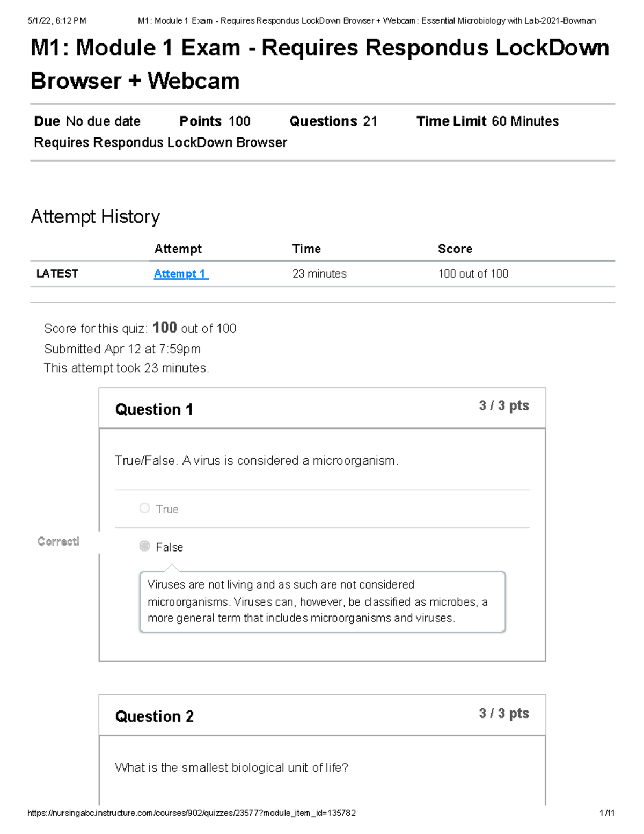644x834 pixels.
Task: Click the Questions 21 info
Action: (333, 121)
